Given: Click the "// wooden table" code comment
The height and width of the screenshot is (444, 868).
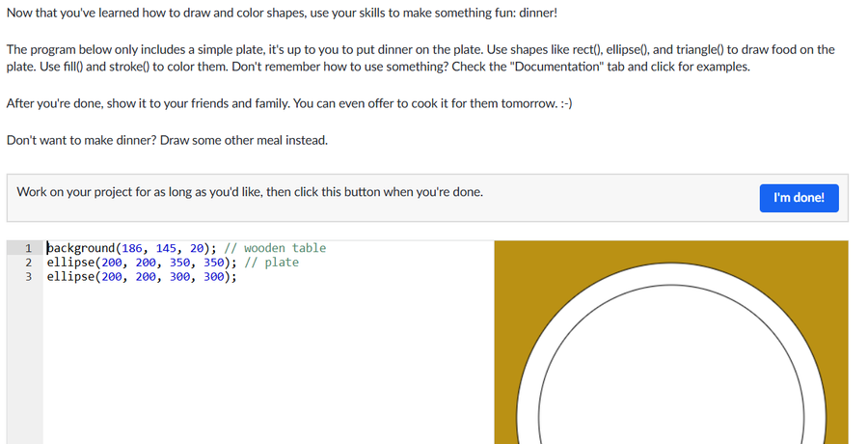Looking at the screenshot, I should tap(275, 248).
